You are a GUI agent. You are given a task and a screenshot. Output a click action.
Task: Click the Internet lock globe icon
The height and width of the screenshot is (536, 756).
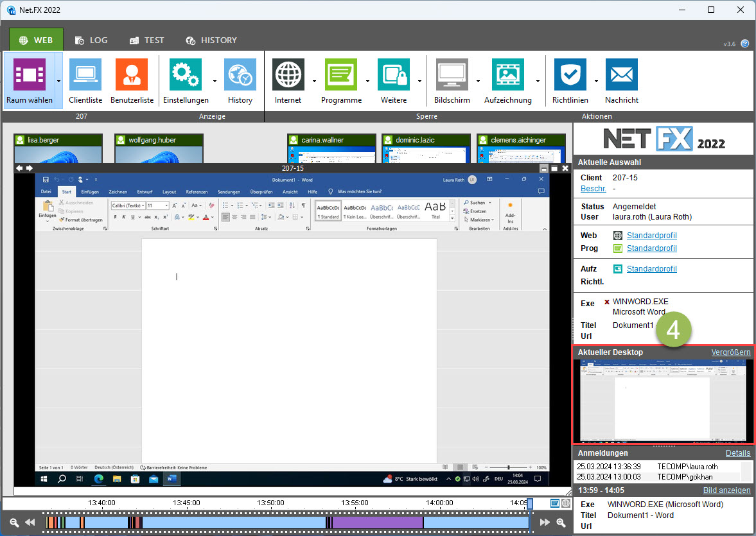click(x=288, y=74)
